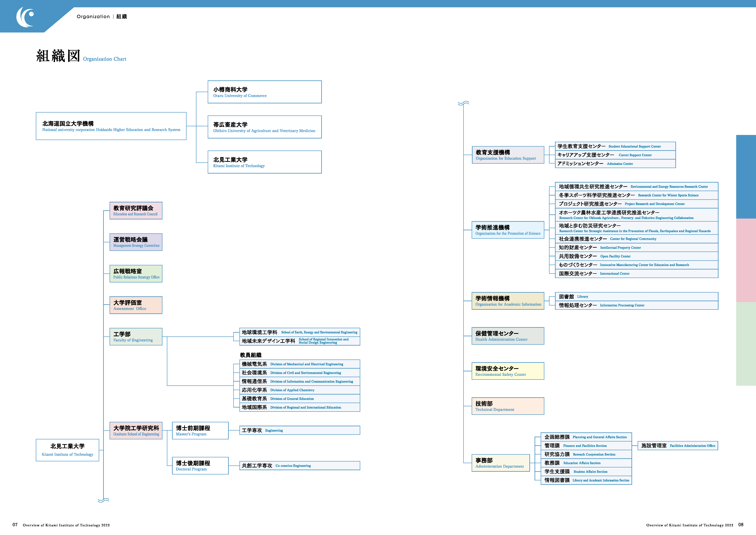Select the Facilities Administration Office box

[x=678, y=446]
